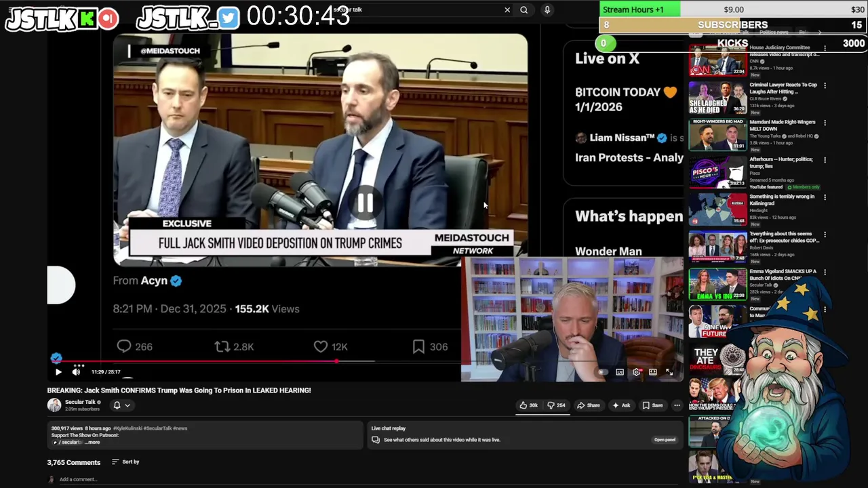Click the Hindsight channel name
The image size is (868, 488).
point(758,211)
